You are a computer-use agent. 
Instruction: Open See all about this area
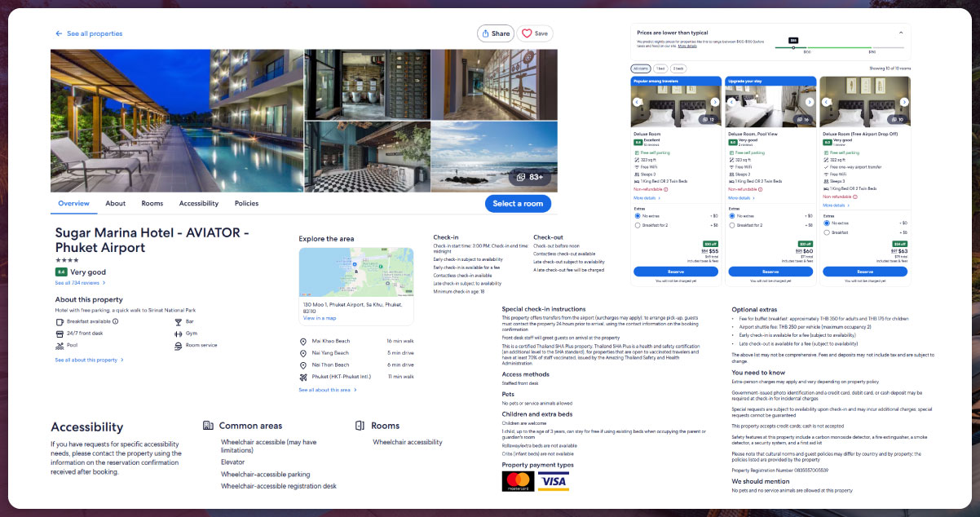[328, 390]
